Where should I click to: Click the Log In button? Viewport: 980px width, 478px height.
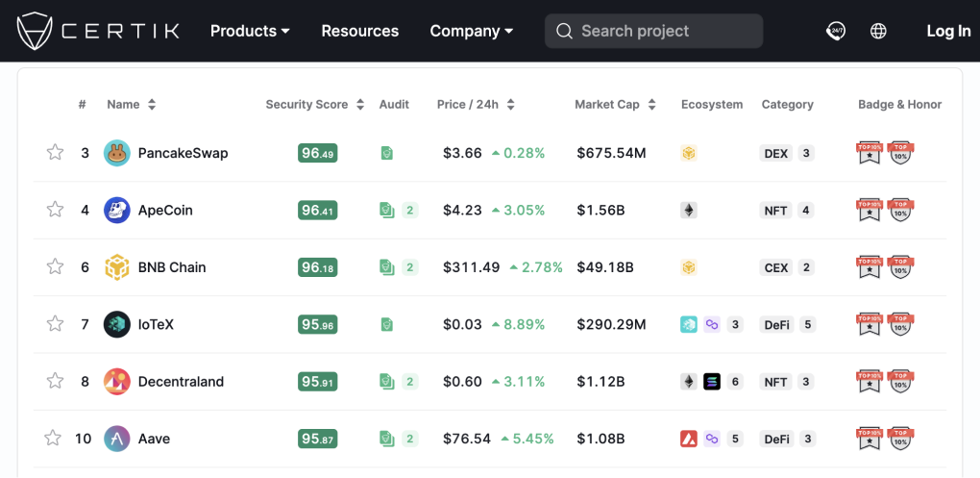tap(947, 31)
